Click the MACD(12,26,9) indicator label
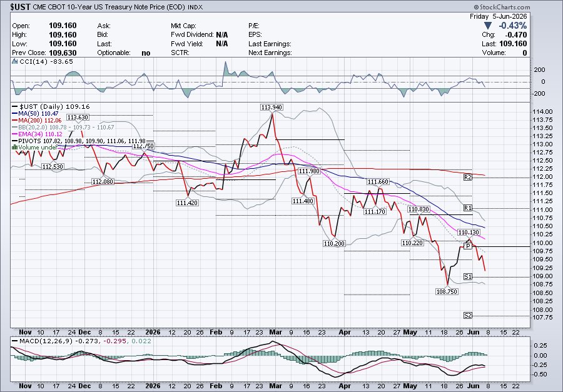This screenshot has height=392, width=563. coord(85,341)
